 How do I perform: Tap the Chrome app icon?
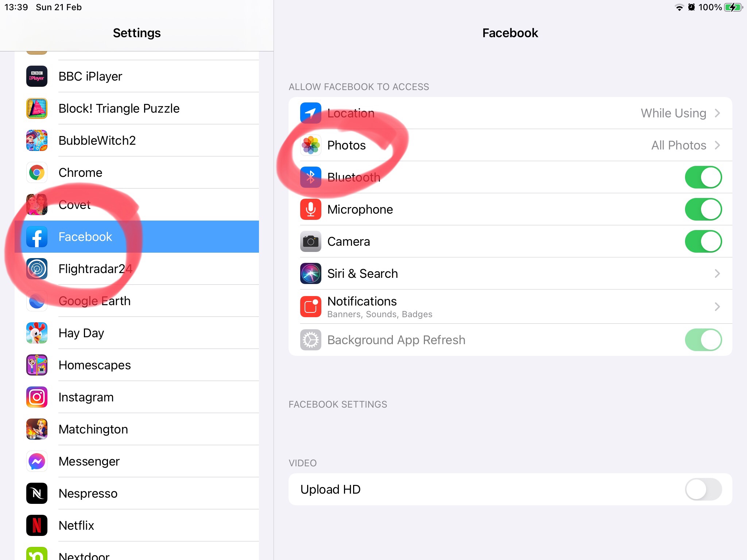(37, 172)
